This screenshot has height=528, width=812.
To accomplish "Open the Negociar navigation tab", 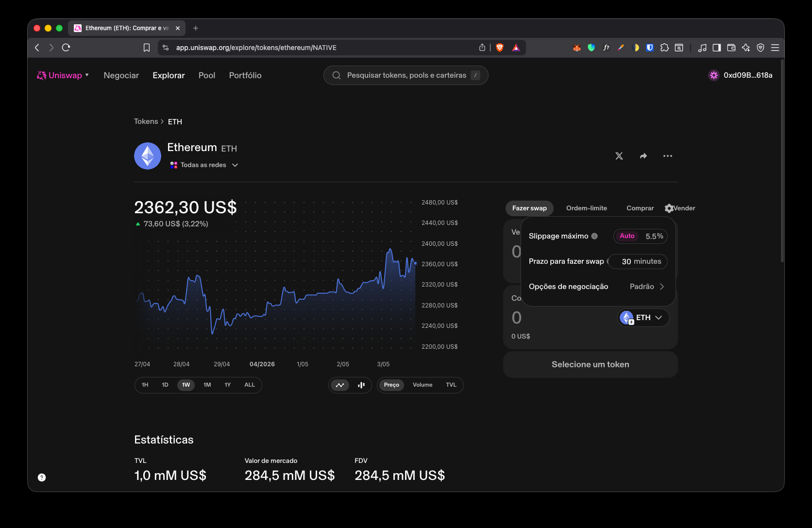I will (121, 75).
